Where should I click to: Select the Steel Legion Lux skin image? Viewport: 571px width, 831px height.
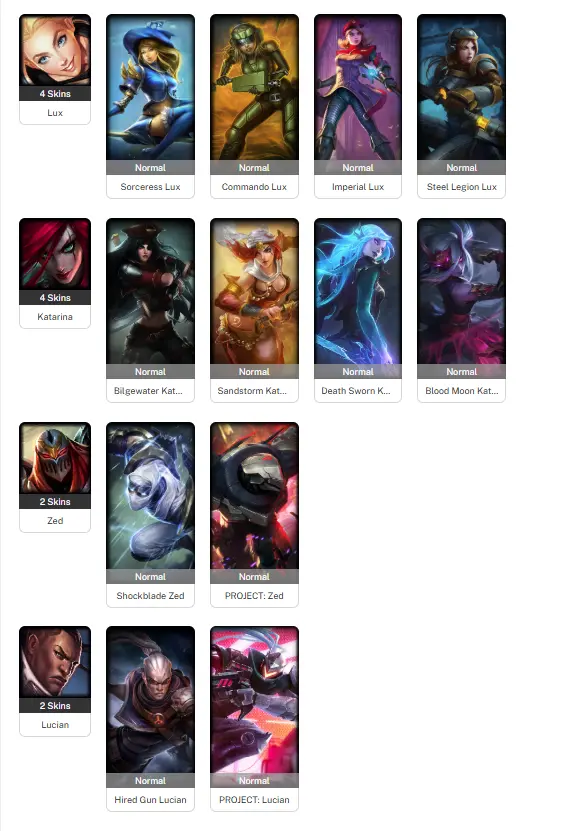point(461,87)
